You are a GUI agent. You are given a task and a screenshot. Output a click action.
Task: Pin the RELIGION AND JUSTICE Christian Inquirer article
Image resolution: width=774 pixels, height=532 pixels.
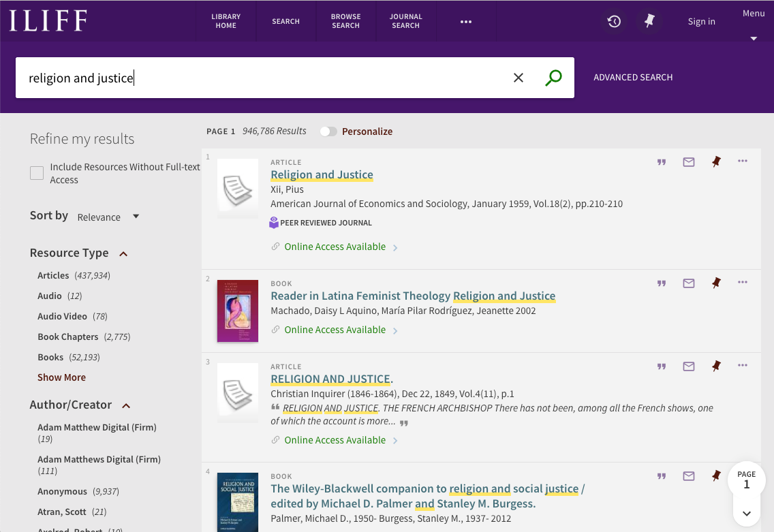[716, 366]
